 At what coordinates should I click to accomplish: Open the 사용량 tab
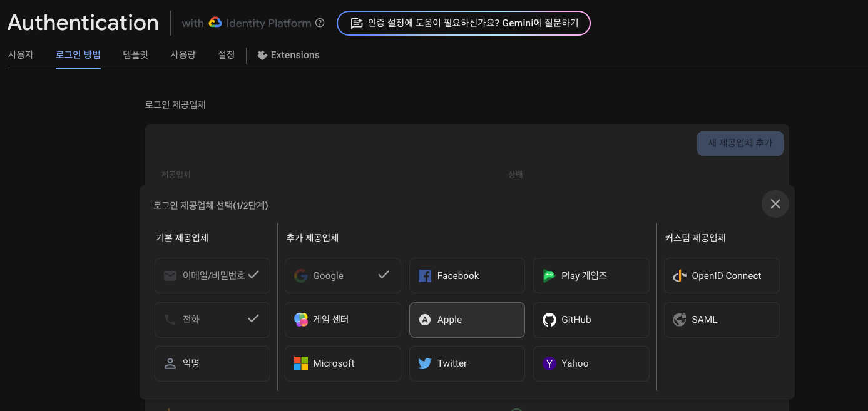(x=183, y=55)
